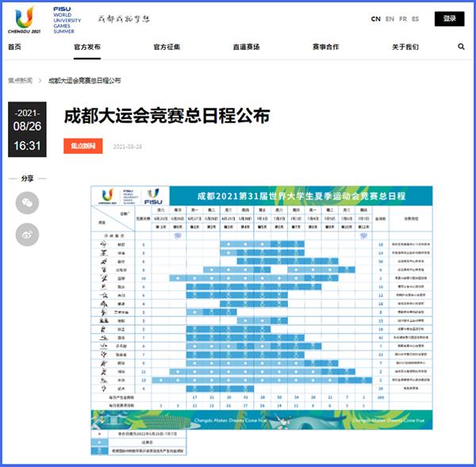Expand the 直通赛场 menu

tap(246, 48)
